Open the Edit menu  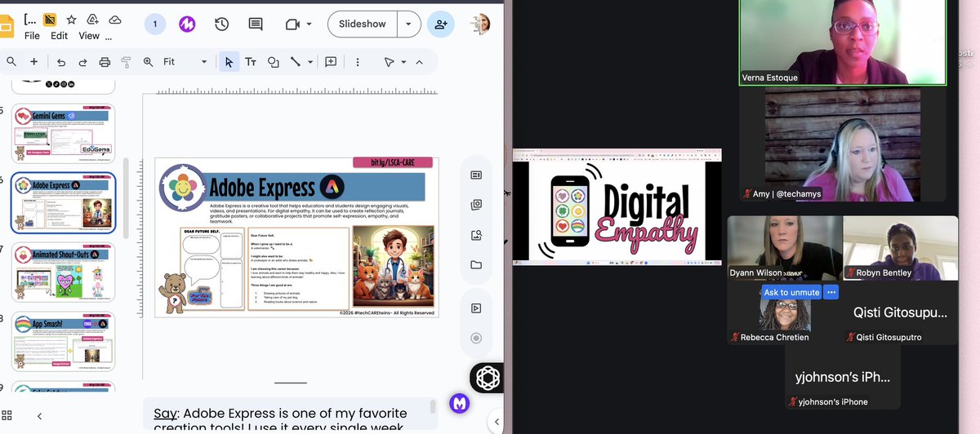(x=59, y=36)
